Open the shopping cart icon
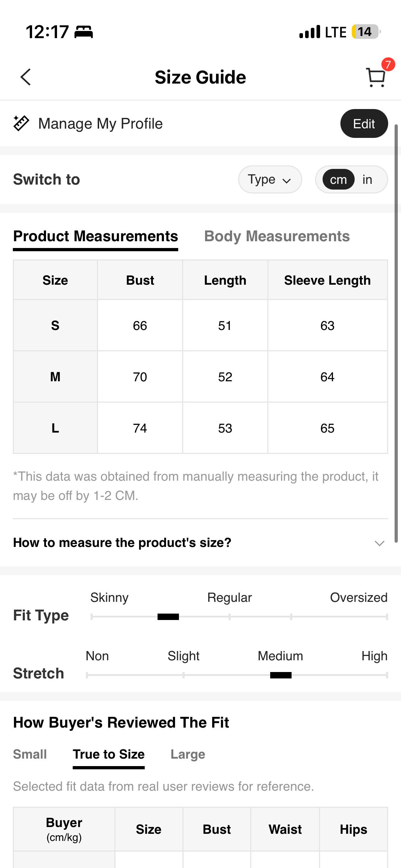Image resolution: width=401 pixels, height=868 pixels. [x=376, y=77]
